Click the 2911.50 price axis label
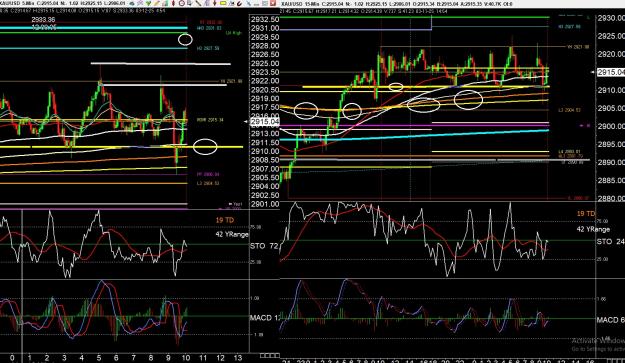 [x=265, y=142]
